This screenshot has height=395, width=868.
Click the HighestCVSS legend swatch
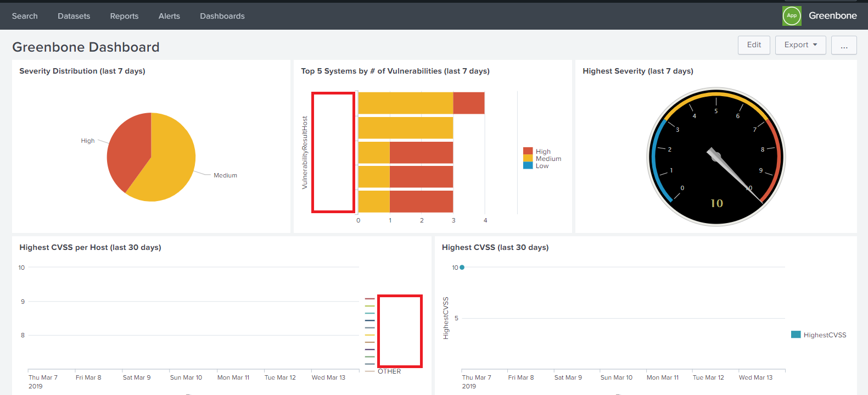[796, 335]
